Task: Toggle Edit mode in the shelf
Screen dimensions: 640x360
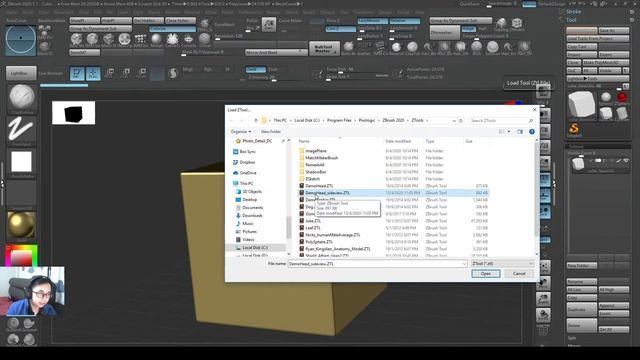Action: pos(77,73)
